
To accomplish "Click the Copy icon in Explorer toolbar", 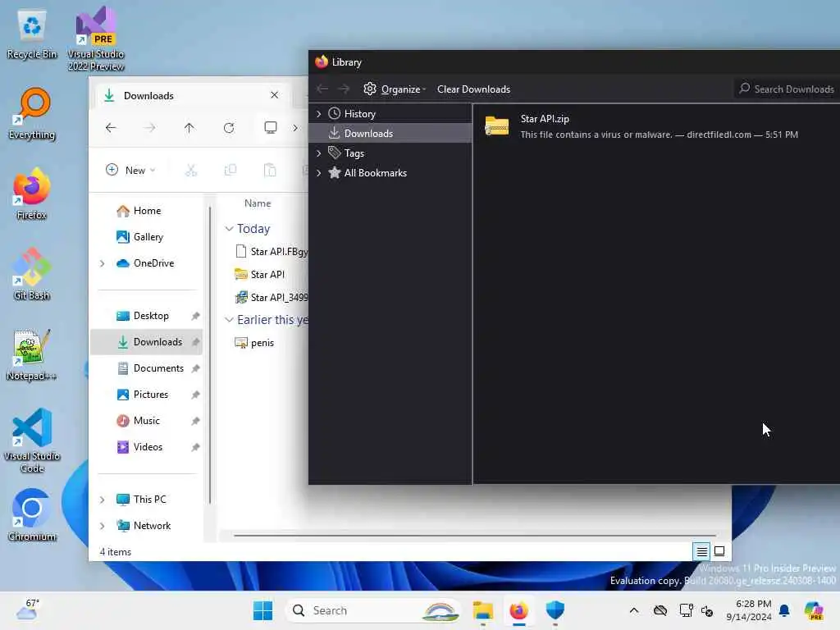I will 231,171.
